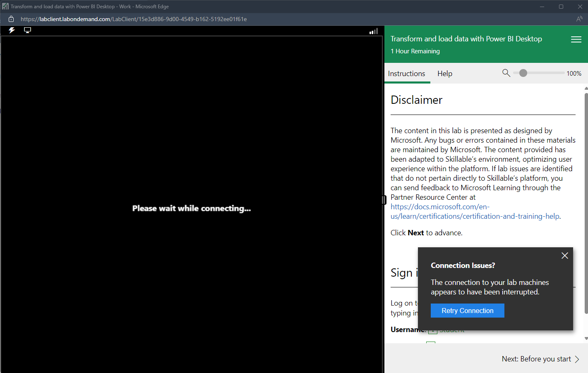Click the 'Connection Issues?' heading
The image size is (588, 373).
(463, 265)
